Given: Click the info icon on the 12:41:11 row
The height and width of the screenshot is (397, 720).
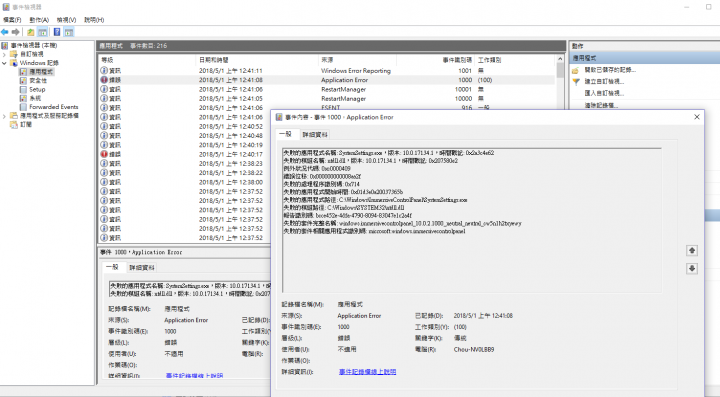Looking at the screenshot, I should [x=104, y=71].
